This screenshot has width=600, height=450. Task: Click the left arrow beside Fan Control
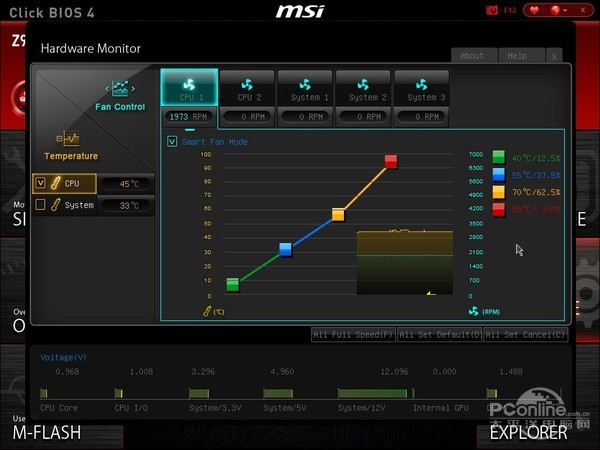tap(107, 89)
